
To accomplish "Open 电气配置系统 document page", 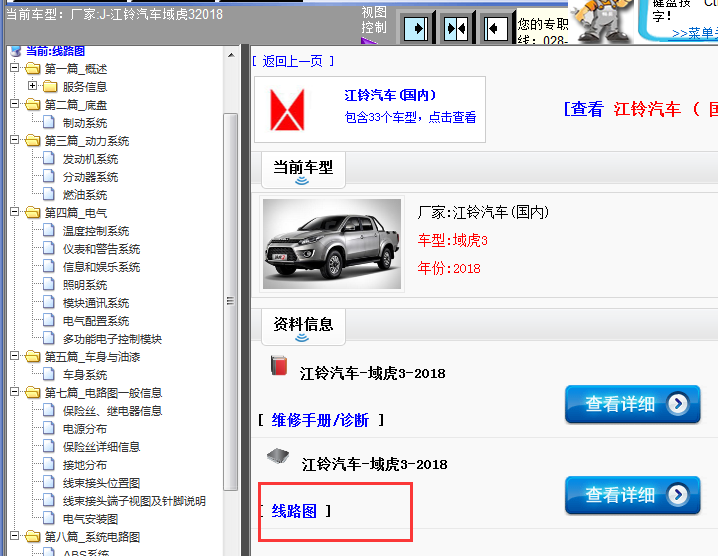I will [96, 321].
